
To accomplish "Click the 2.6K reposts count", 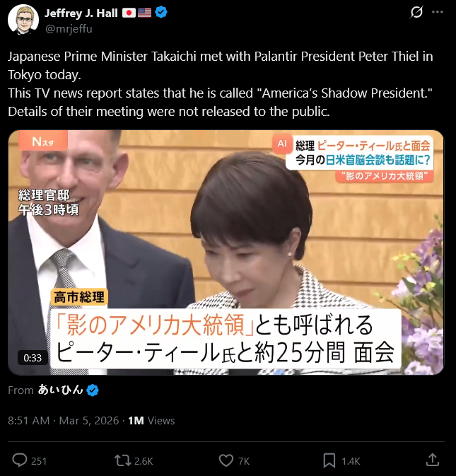I will tap(144, 461).
